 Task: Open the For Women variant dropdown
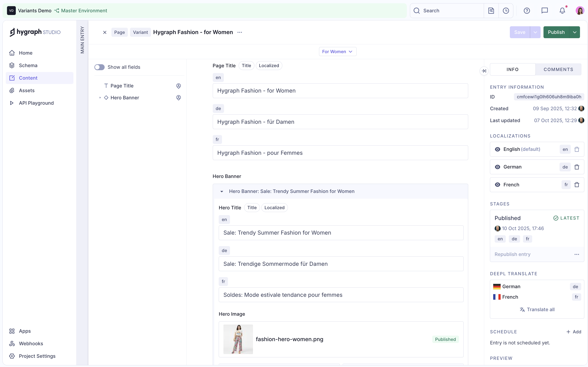[x=337, y=52]
